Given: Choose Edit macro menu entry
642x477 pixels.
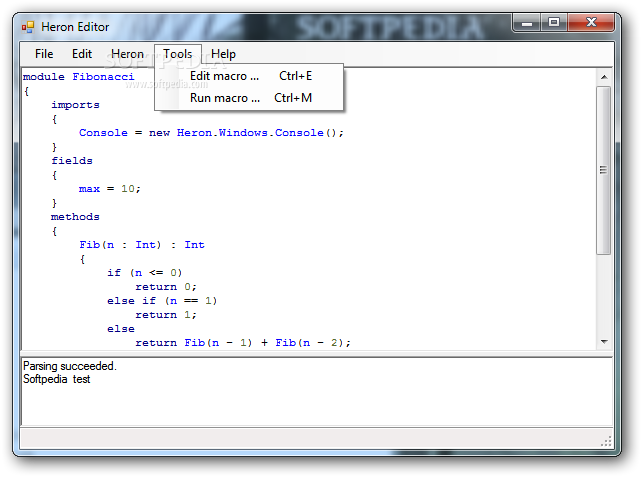Looking at the screenshot, I should coord(251,76).
